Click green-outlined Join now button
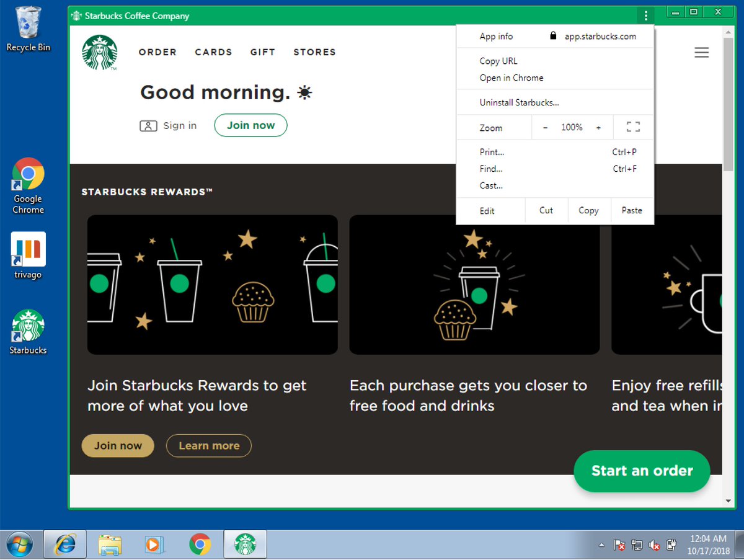Image resolution: width=744 pixels, height=560 pixels. click(x=250, y=125)
